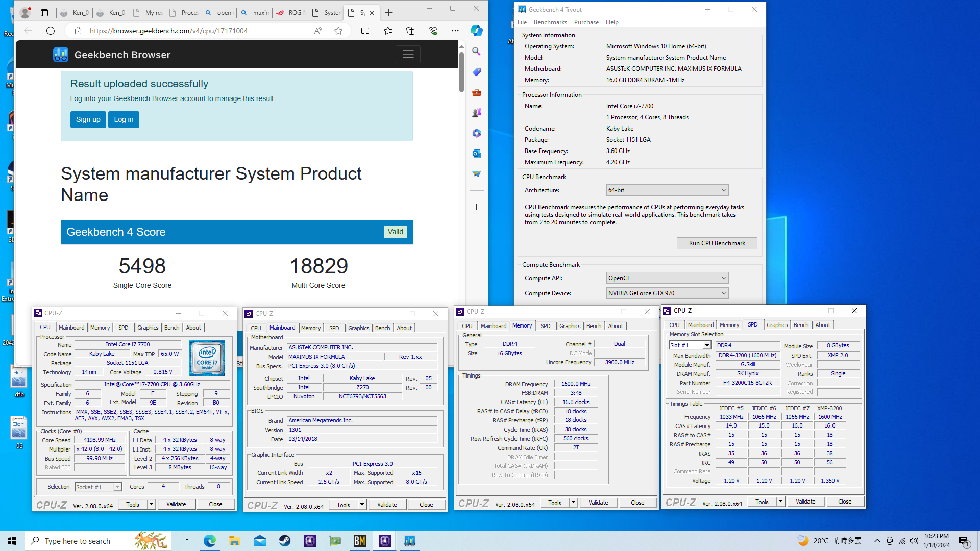Click Tools button in Mainboard CPU-Z window
Screen dimensions: 980x551
point(344,505)
